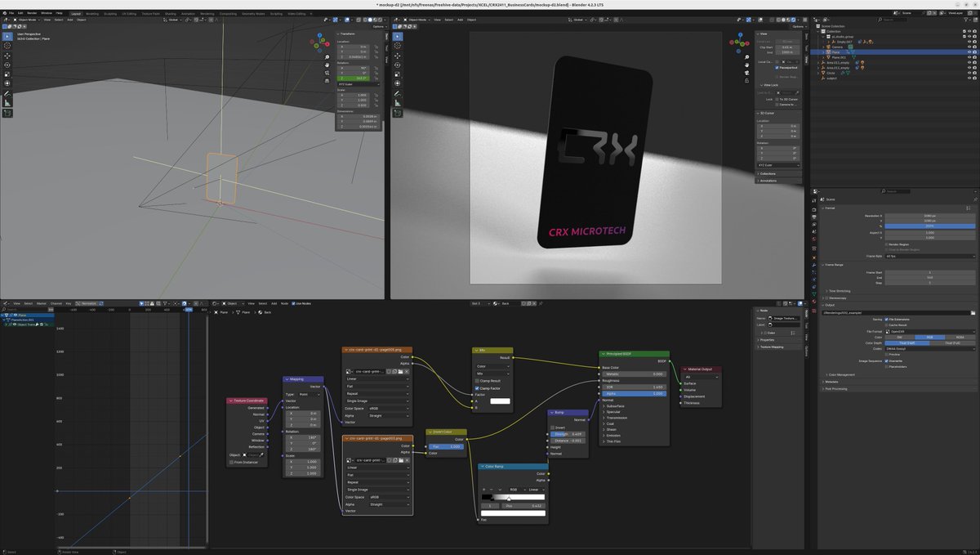
Task: Enable From Instancer on Texture Coordinate node
Action: pyautogui.click(x=231, y=462)
